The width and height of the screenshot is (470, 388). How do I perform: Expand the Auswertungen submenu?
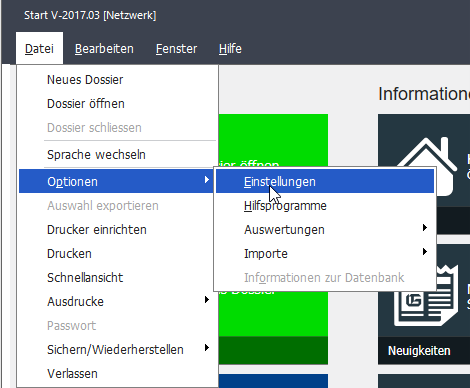pyautogui.click(x=325, y=230)
